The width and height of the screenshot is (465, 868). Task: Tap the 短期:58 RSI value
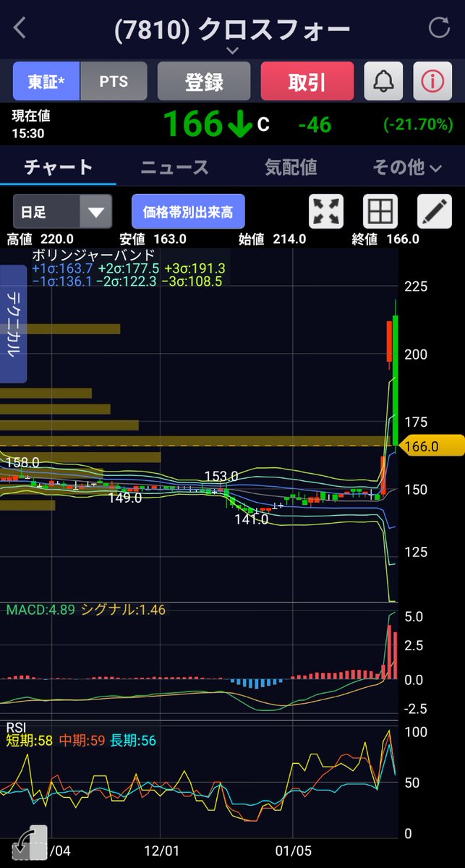29,741
